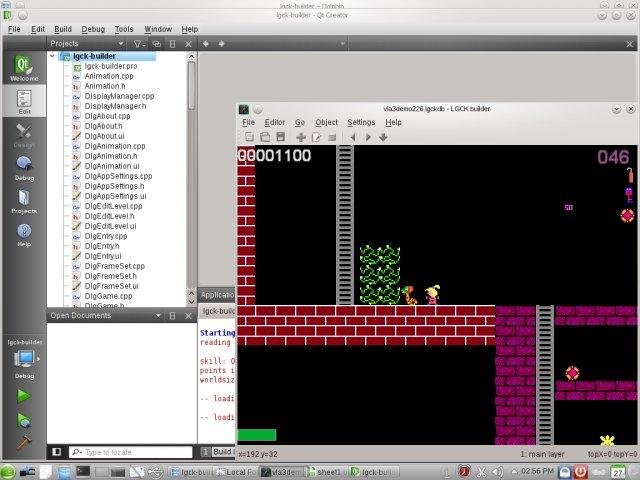Click the Projects tree vertical scrollbar
The width and height of the screenshot is (640, 480).
click(x=191, y=86)
